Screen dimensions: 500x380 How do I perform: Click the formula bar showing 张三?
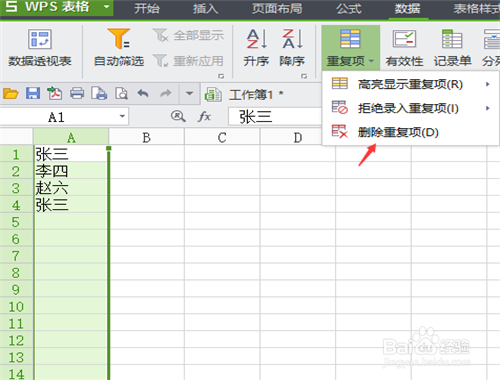click(x=275, y=117)
